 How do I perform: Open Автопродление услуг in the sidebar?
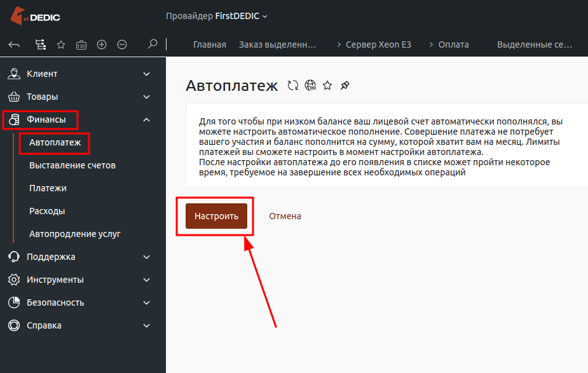pos(75,234)
